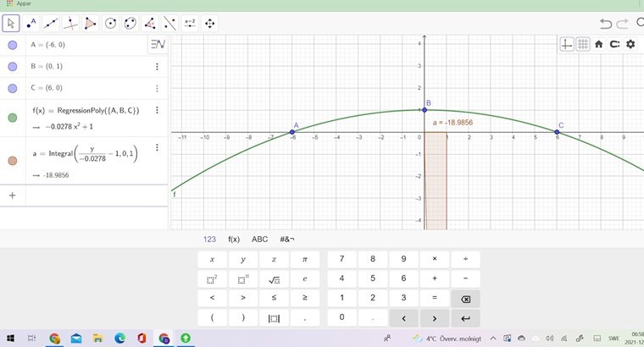Open the options menu for f(x) row
This screenshot has width=644, height=347.
157,111
